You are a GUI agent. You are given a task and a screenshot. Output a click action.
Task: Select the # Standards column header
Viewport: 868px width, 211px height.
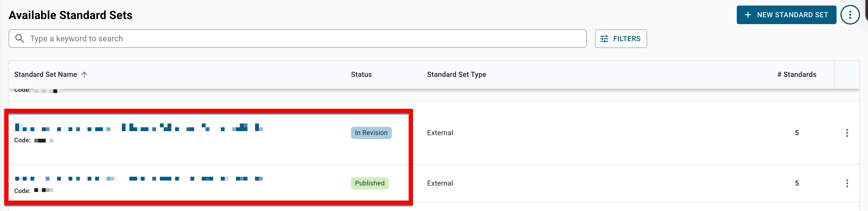coord(797,74)
